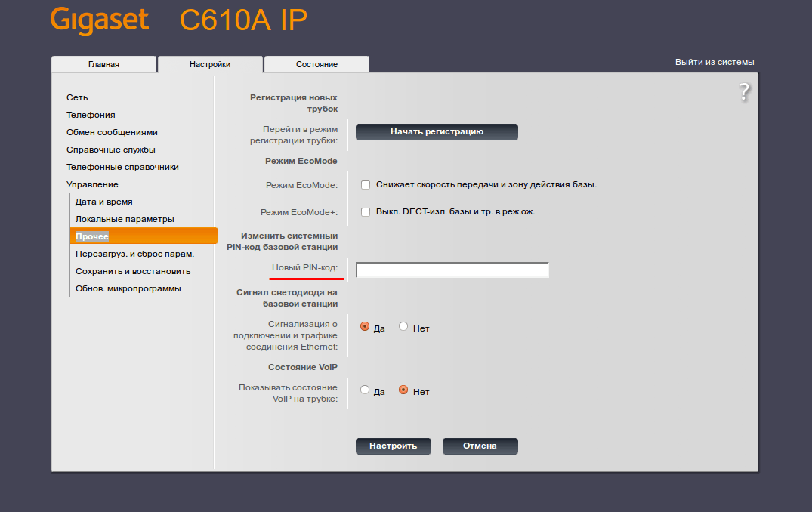Switch to the Состояние tab
812x512 pixels.
[316, 64]
